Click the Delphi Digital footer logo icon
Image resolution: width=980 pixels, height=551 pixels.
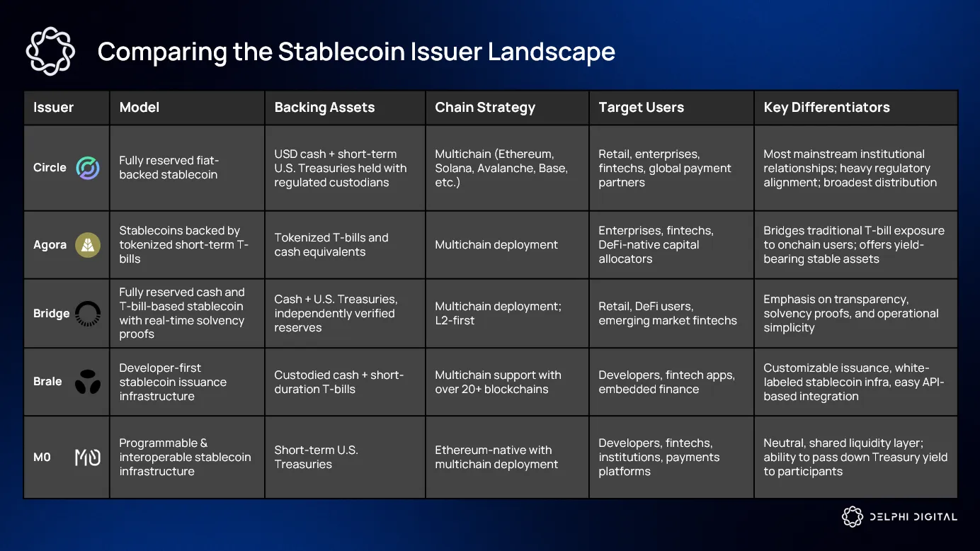852,517
